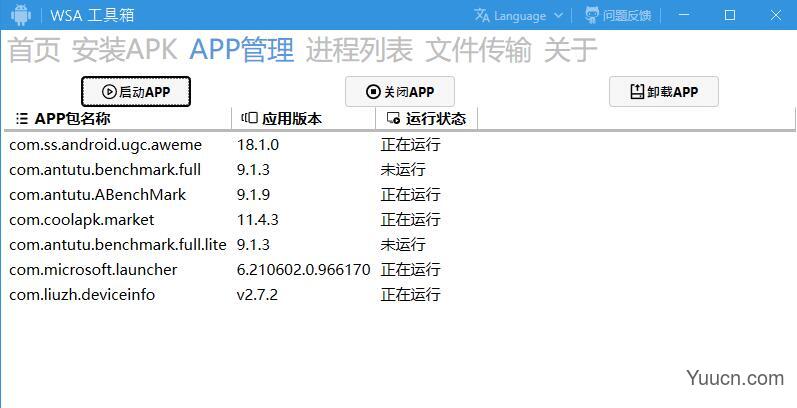Screen dimensions: 797x408
Task: Switch to the 首页 tab
Action: (x=34, y=50)
